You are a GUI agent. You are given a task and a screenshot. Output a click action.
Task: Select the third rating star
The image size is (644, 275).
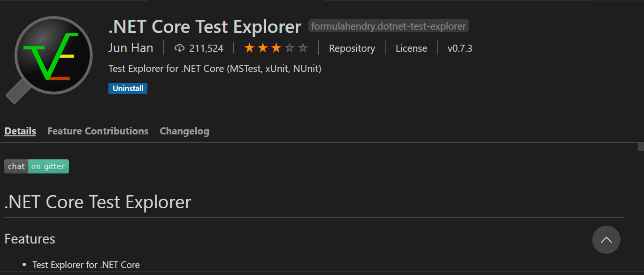(x=276, y=47)
